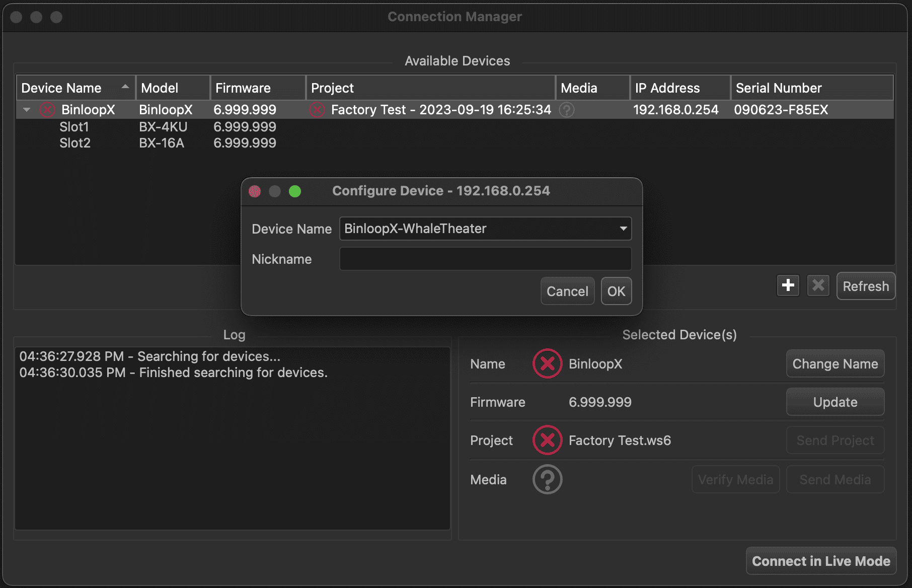This screenshot has height=588, width=912.
Task: Click the large red X icon next to Name
Action: click(547, 363)
